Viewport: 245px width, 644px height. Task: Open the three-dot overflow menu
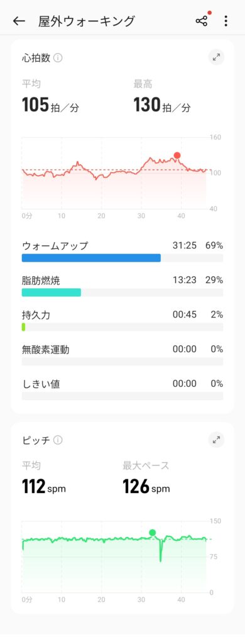(x=226, y=21)
